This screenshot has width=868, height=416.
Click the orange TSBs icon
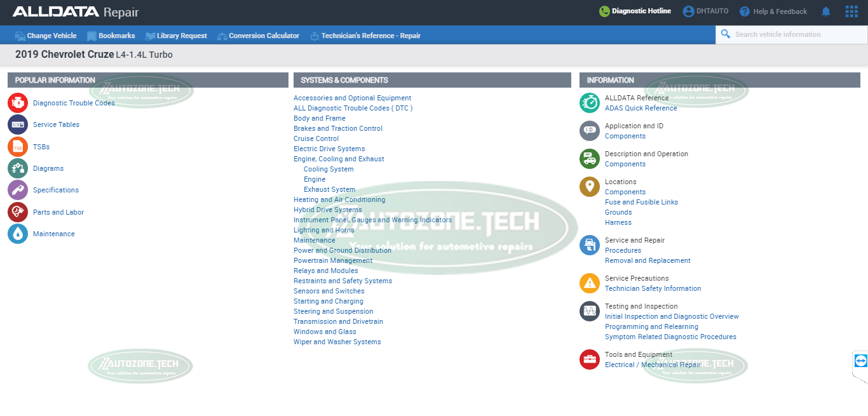tap(18, 147)
